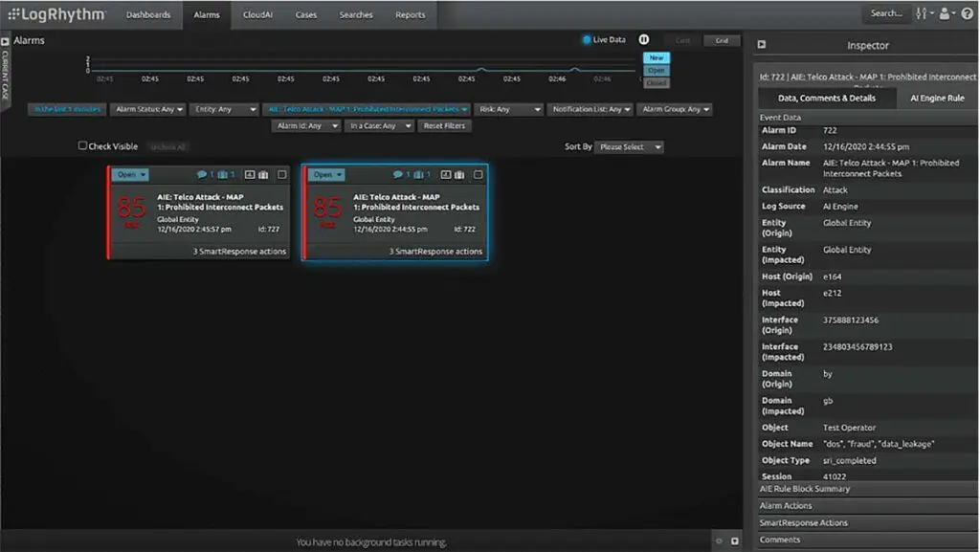The height and width of the screenshot is (552, 980).
Task: Open the comment icon on alarm 727
Action: pyautogui.click(x=204, y=174)
